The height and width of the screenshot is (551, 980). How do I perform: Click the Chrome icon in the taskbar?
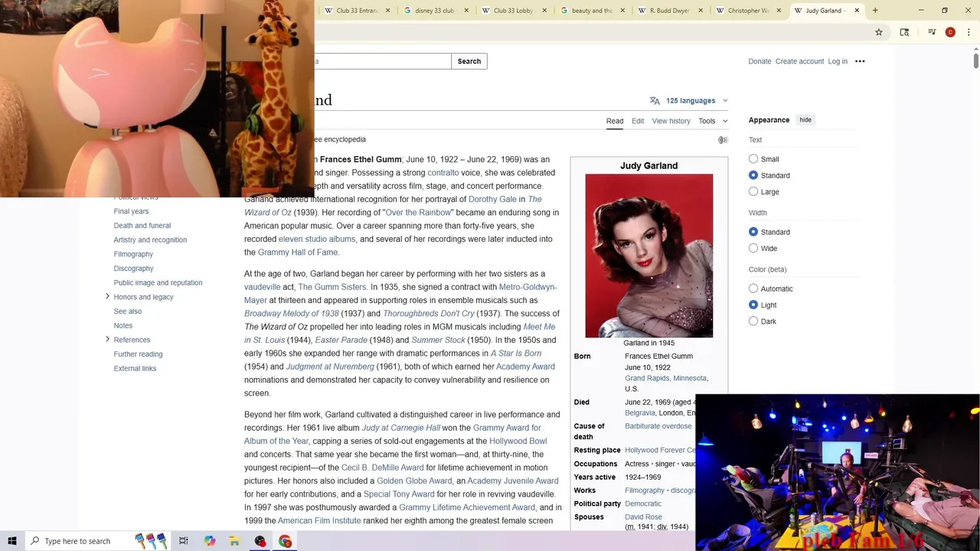click(286, 541)
